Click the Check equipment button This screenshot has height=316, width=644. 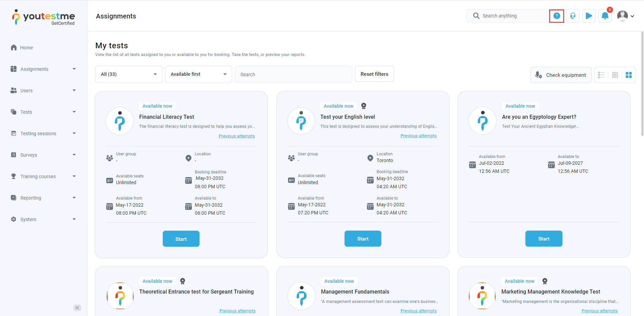(561, 75)
